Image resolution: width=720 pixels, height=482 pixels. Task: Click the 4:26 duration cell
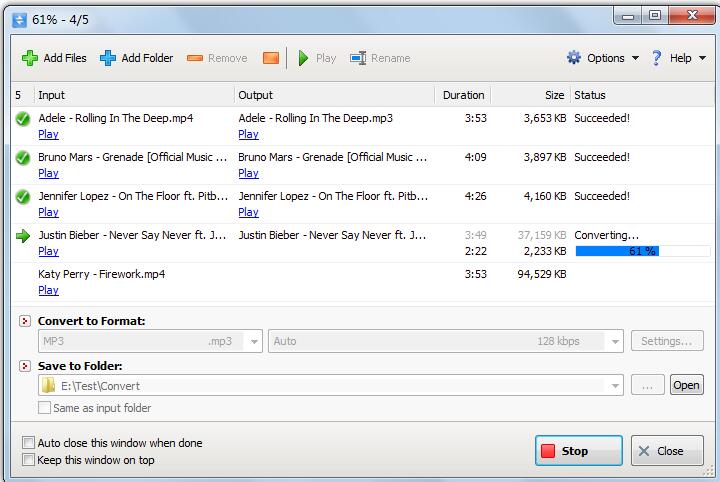pos(475,196)
